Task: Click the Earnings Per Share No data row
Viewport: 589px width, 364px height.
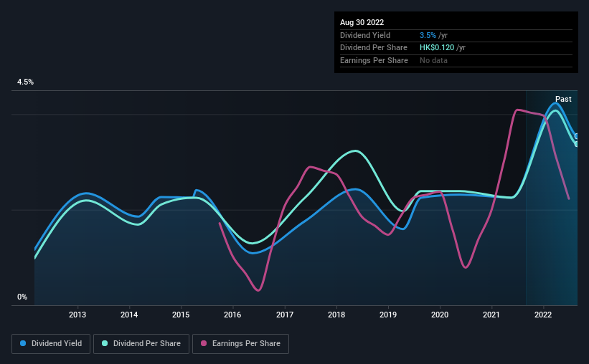Action: coord(456,60)
